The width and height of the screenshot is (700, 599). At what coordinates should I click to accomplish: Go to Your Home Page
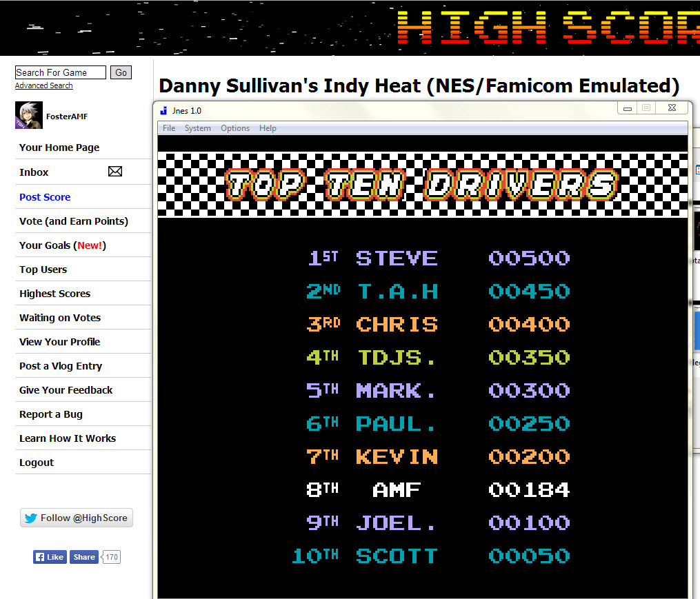point(59,148)
